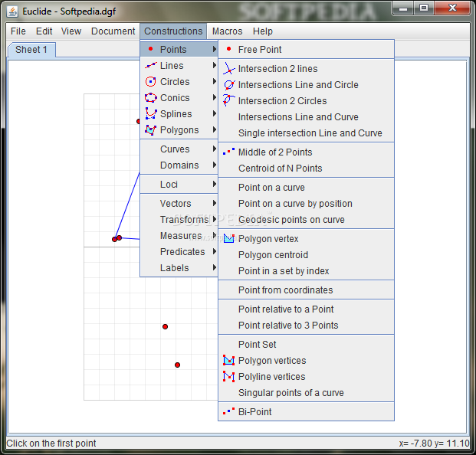Viewport: 476px width, 455px height.
Task: Click the Lines submenu icon
Action: point(151,65)
